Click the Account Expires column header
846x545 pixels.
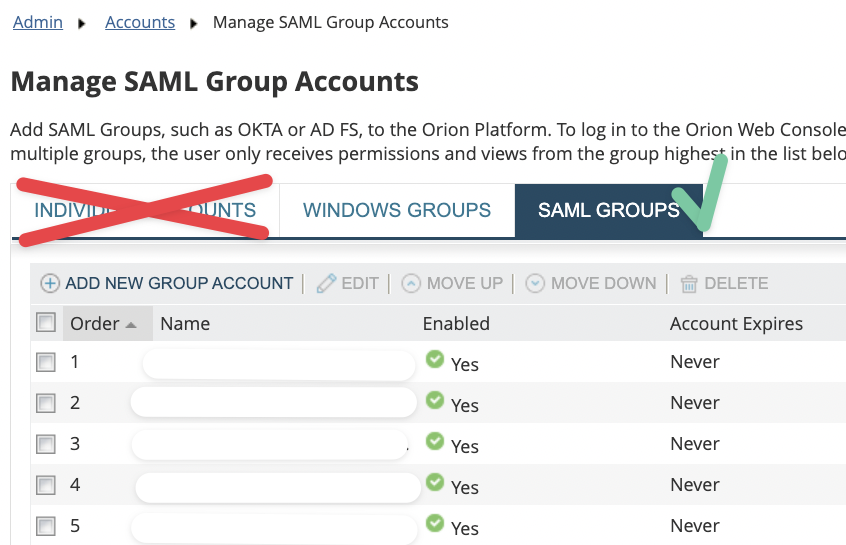pyautogui.click(x=736, y=323)
